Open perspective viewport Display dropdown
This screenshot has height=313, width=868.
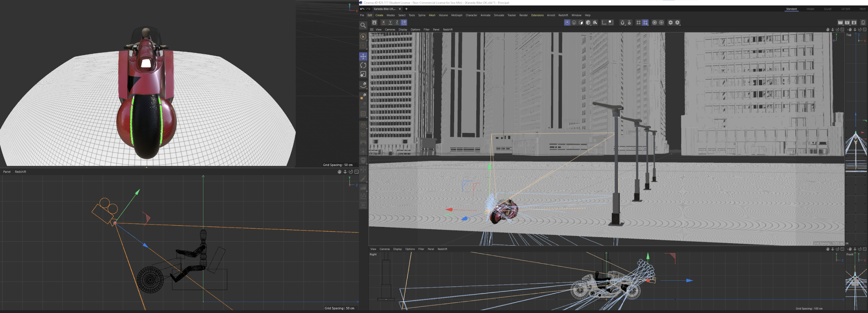coord(403,30)
